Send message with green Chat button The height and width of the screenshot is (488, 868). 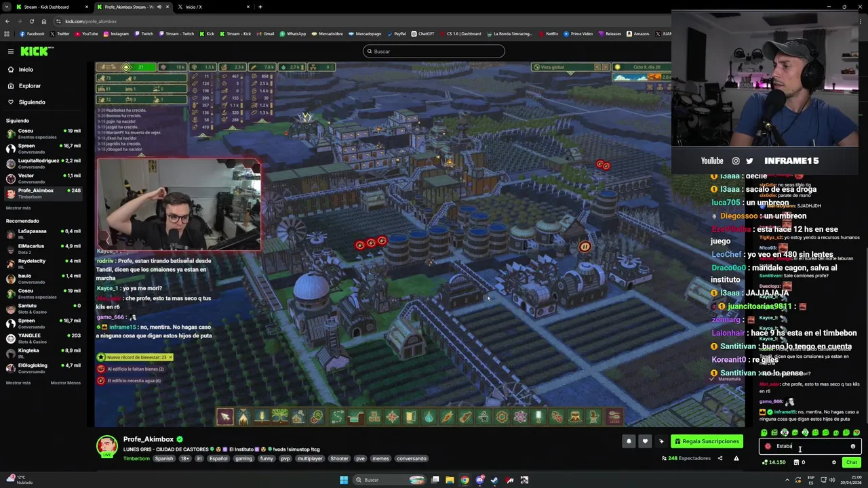coord(852,463)
